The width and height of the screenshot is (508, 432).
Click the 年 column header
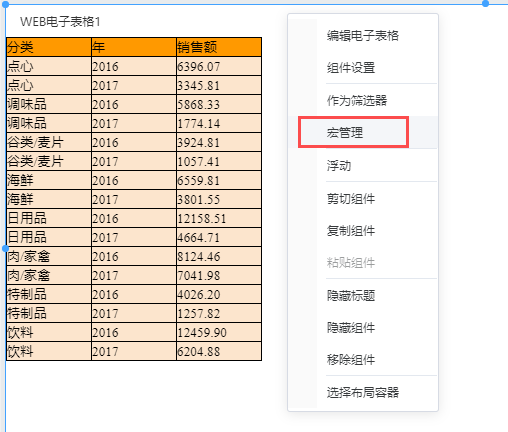tap(134, 47)
